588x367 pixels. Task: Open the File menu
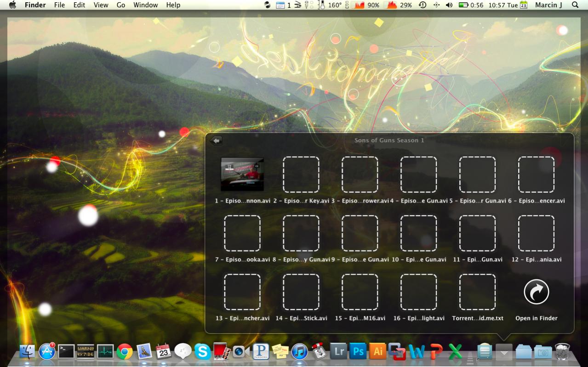(x=59, y=5)
